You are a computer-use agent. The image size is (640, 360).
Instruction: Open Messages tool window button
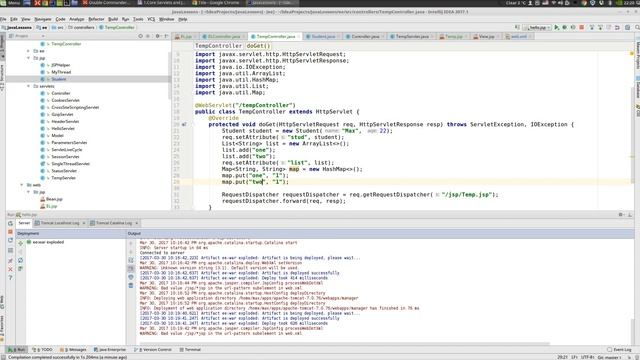pos(73,350)
